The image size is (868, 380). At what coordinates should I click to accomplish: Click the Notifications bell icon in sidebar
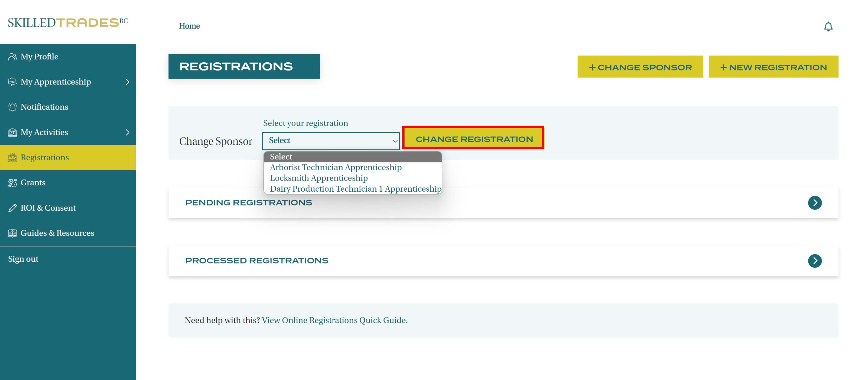(12, 107)
